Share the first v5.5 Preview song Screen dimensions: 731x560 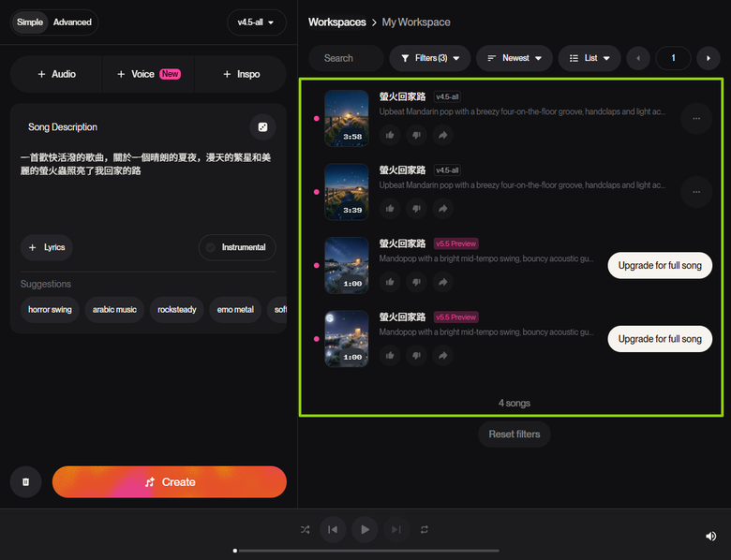[x=443, y=282]
